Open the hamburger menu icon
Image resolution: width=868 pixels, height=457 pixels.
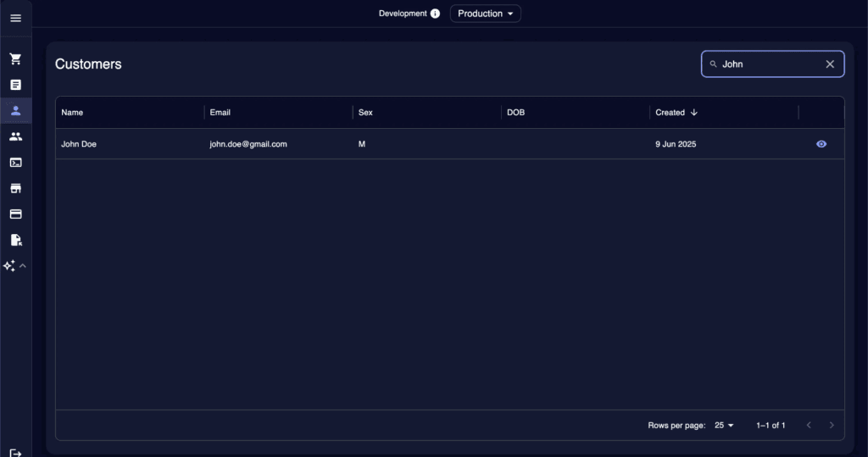click(x=15, y=19)
